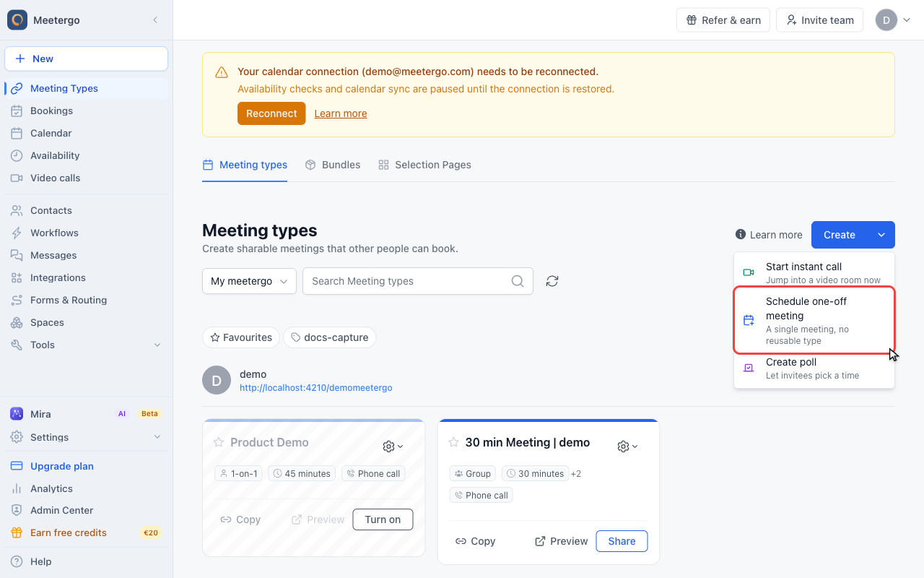Select Schedule one-off meeting option
The width and height of the screenshot is (924, 578).
tap(814, 320)
